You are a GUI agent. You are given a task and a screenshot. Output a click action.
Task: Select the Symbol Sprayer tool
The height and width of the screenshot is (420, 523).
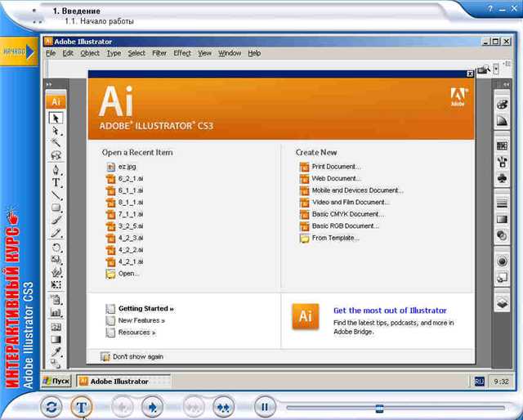(56, 300)
